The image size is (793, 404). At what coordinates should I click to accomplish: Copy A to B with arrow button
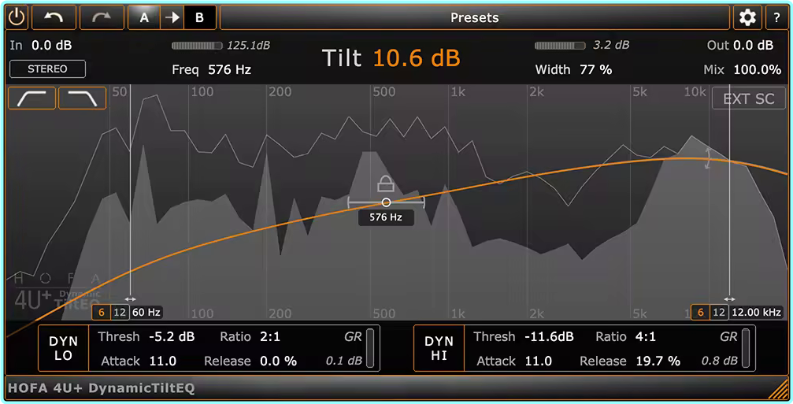(x=172, y=18)
